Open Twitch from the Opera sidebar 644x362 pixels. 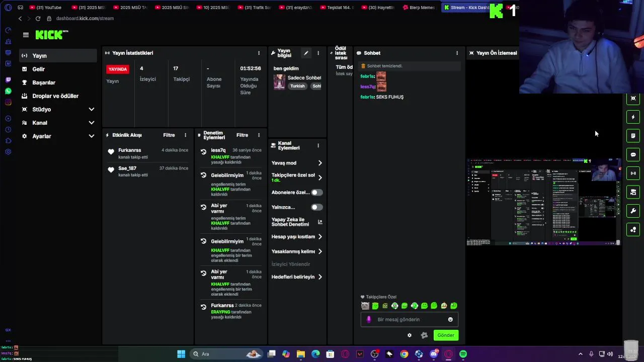pos(8,80)
